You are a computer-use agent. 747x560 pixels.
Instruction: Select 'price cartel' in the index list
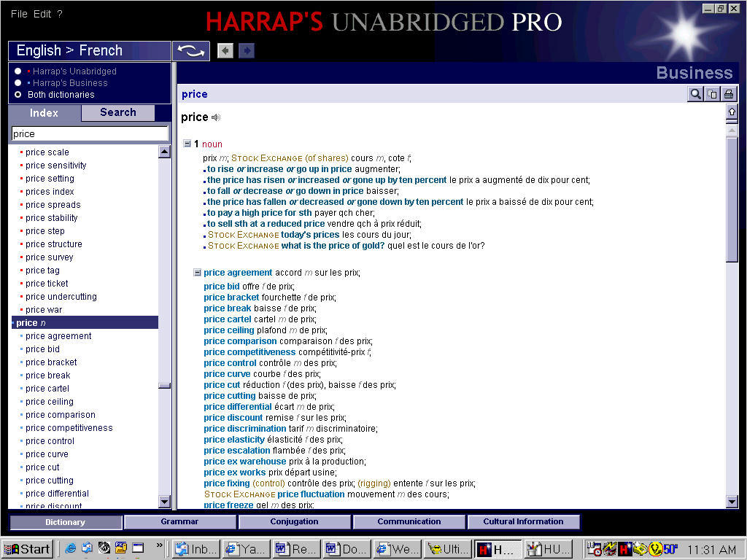pos(47,389)
